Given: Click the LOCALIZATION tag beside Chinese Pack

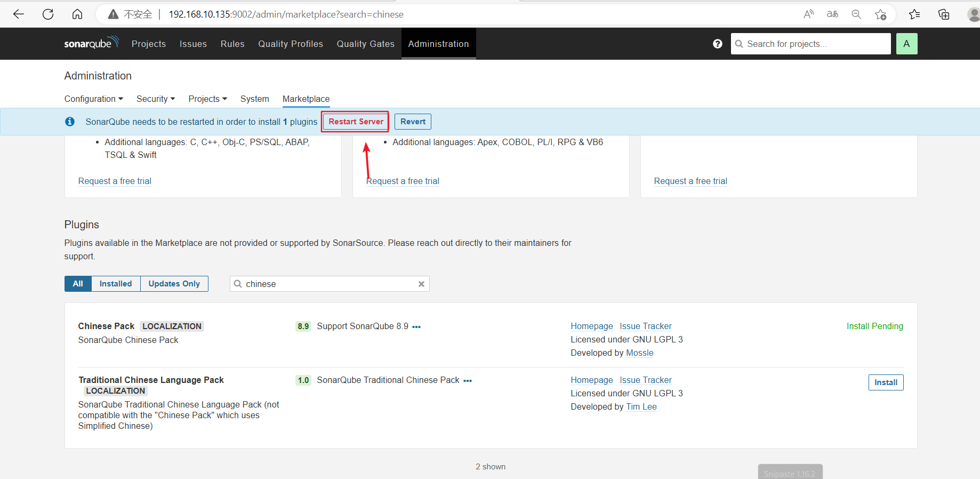Looking at the screenshot, I should pyautogui.click(x=172, y=326).
